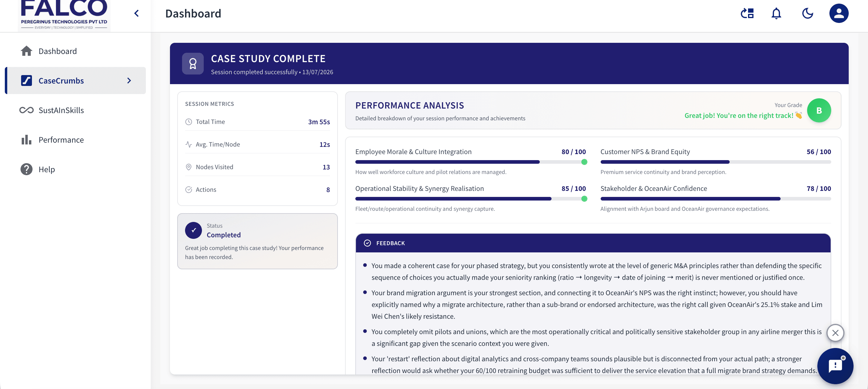Viewport: 868px width, 389px height.
Task: Click the 'Your Grade' label
Action: (x=788, y=105)
